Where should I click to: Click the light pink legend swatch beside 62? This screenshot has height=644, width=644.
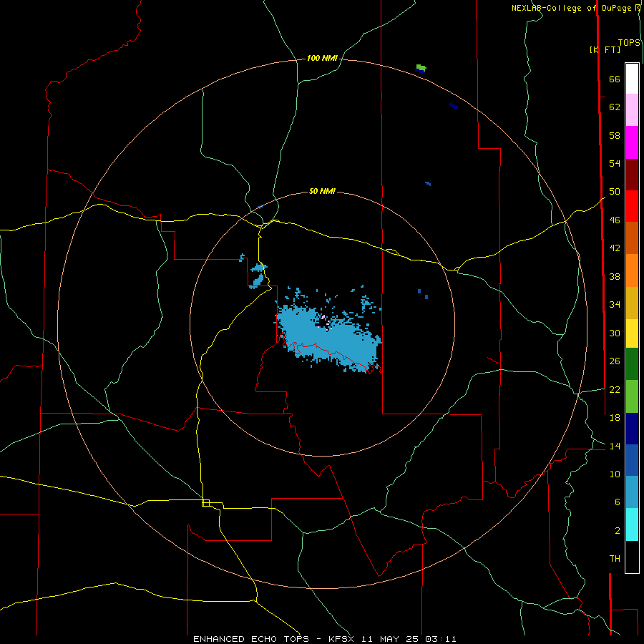pyautogui.click(x=632, y=110)
